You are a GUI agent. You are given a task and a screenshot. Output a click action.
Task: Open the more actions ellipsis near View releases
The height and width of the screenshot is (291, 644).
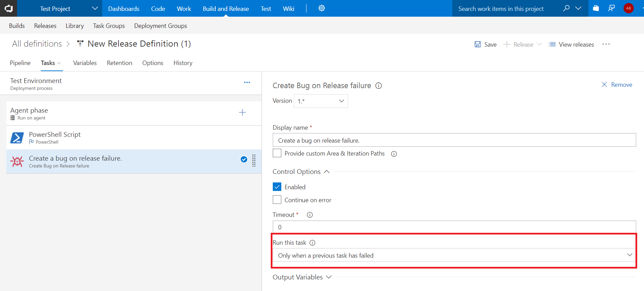click(606, 44)
